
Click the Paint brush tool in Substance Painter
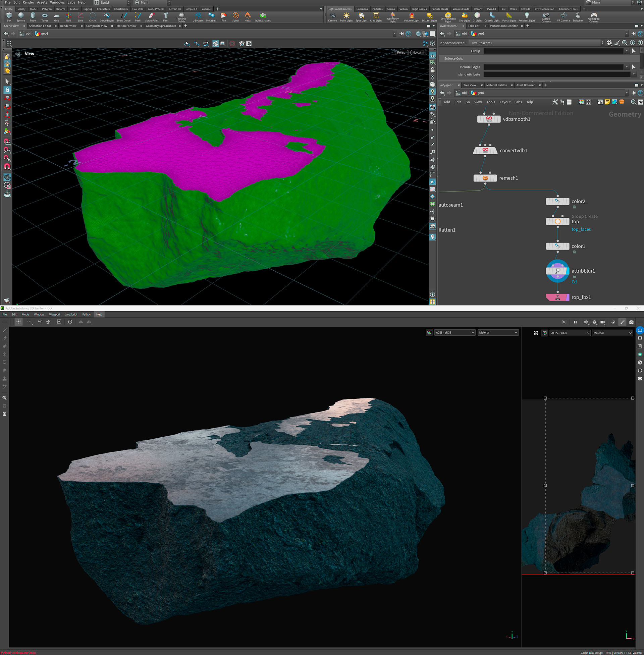(4, 330)
